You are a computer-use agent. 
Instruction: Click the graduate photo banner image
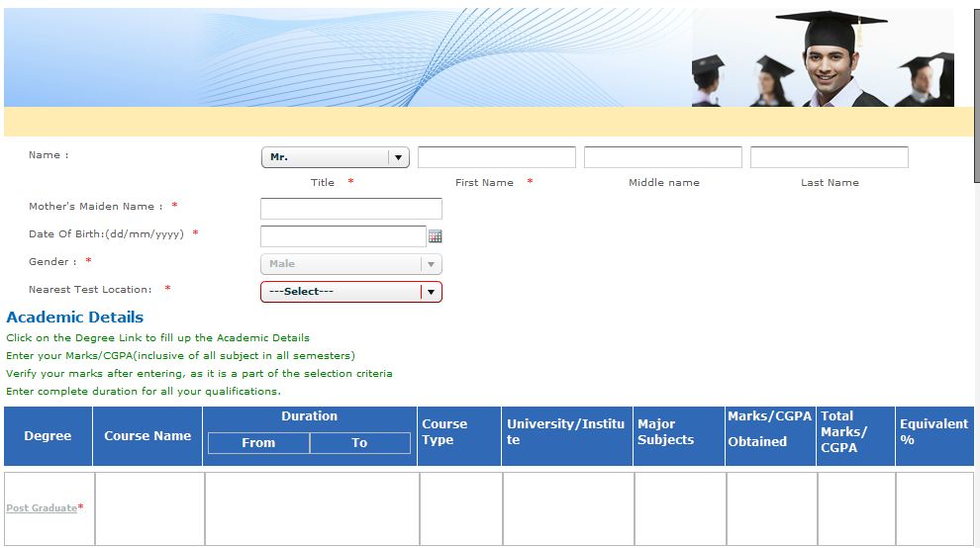pos(823,57)
